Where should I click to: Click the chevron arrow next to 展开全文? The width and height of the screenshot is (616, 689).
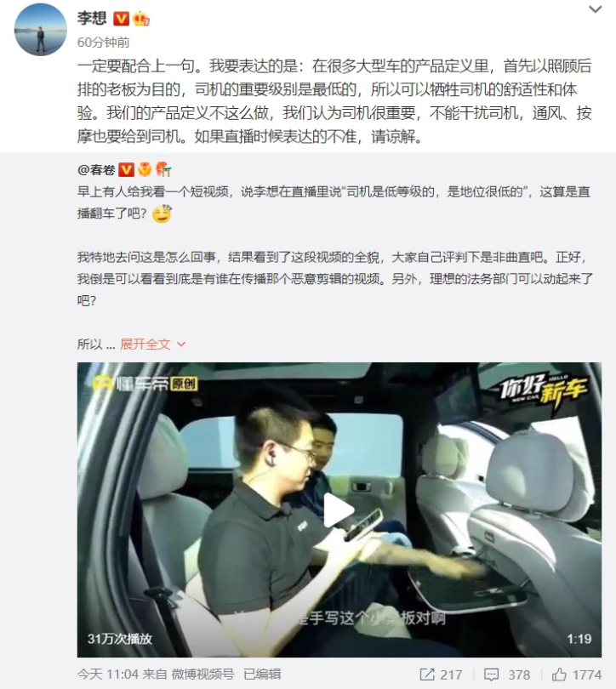pyautogui.click(x=181, y=344)
